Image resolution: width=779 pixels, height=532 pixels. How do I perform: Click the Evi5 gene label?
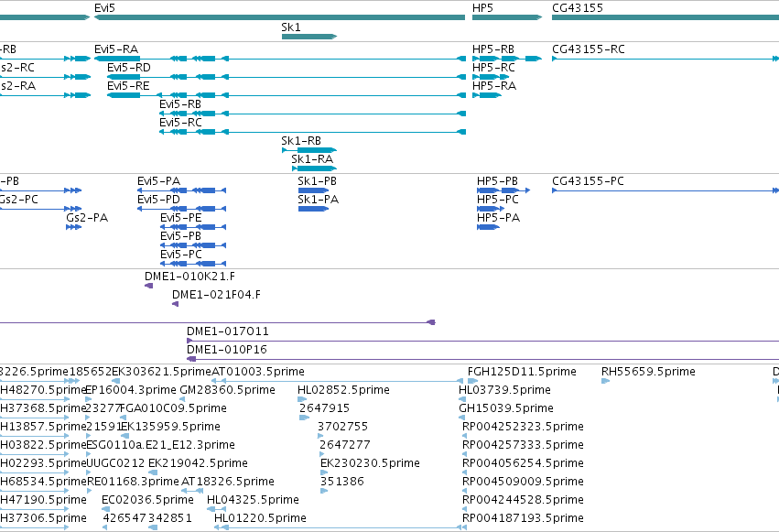click(x=105, y=8)
